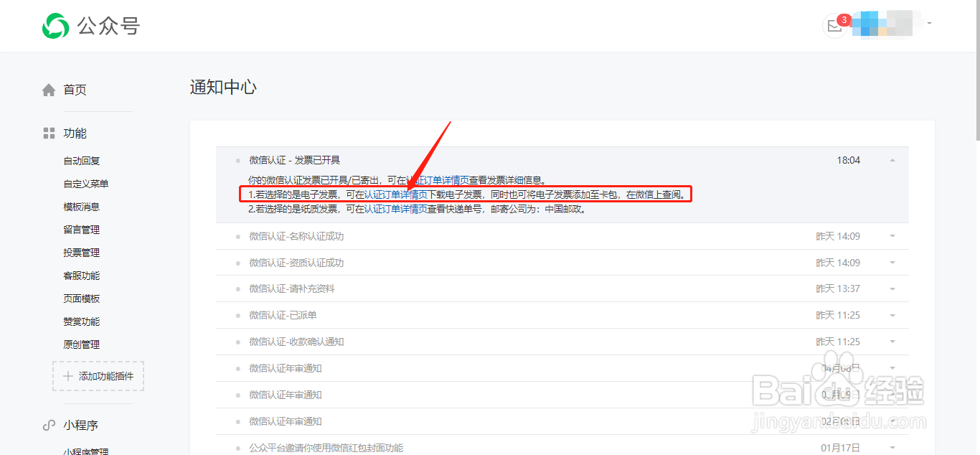The height and width of the screenshot is (455, 980).
Task: Expand arrow for 微信认证-名称认证成功 row
Action: 892,236
